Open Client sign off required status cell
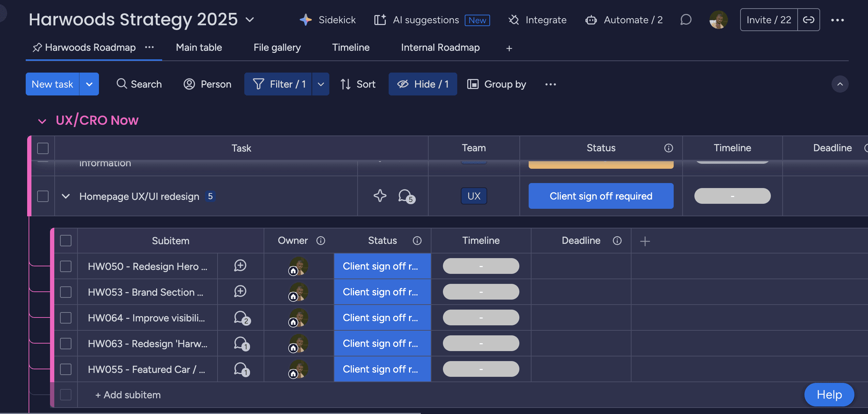Screen dimensions: 868x414 point(601,196)
